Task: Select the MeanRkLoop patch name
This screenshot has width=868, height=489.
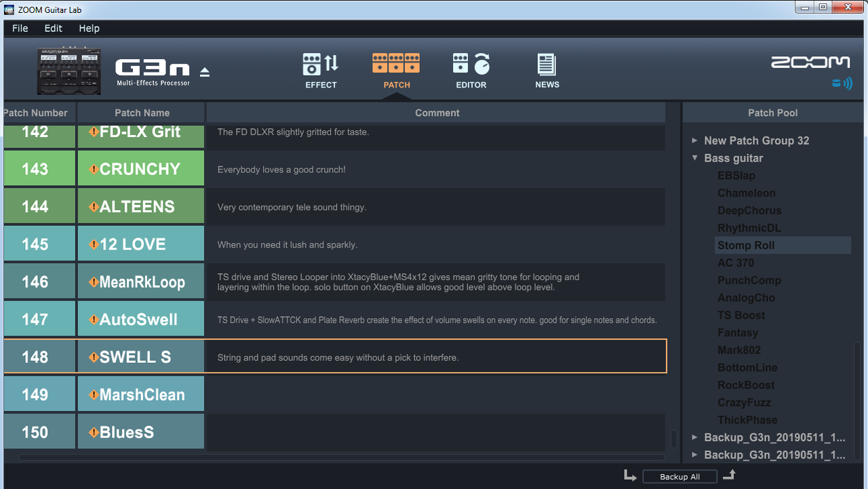Action: (142, 281)
